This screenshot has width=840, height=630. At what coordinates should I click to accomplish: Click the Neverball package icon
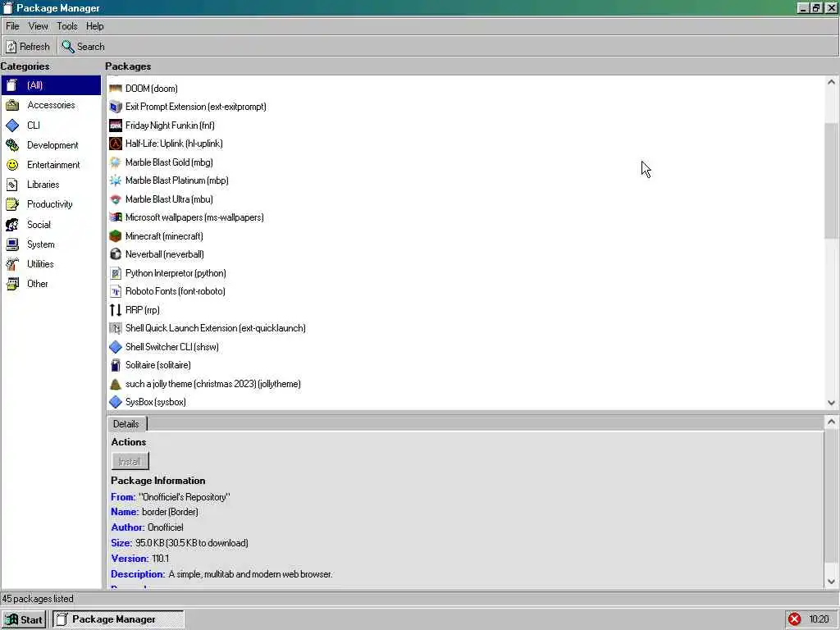116,254
